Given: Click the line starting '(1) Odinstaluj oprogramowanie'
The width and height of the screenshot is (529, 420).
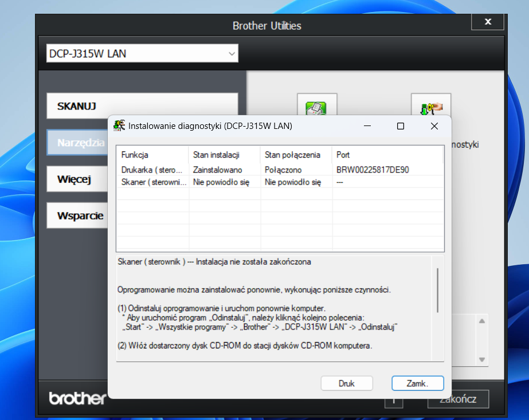Looking at the screenshot, I should pyautogui.click(x=221, y=308).
